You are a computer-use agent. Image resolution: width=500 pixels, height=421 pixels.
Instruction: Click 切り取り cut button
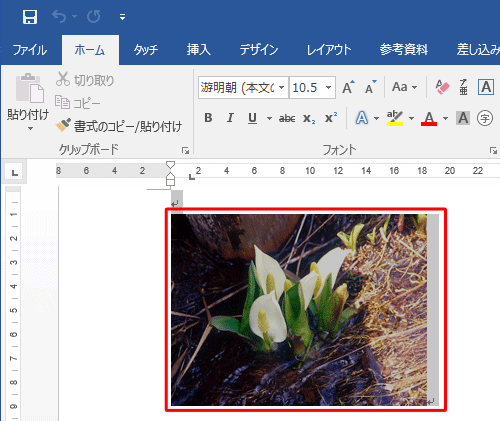[x=85, y=80]
